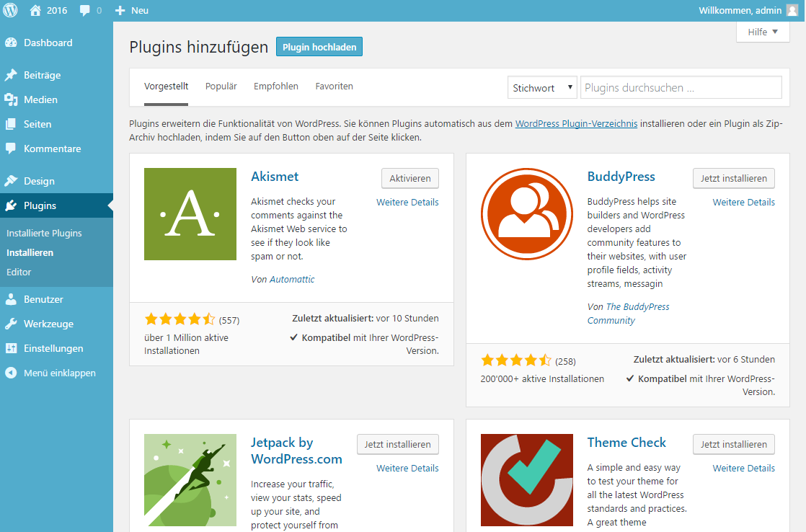Open the Stichwort search type dropdown
The width and height of the screenshot is (806, 532).
[x=542, y=87]
